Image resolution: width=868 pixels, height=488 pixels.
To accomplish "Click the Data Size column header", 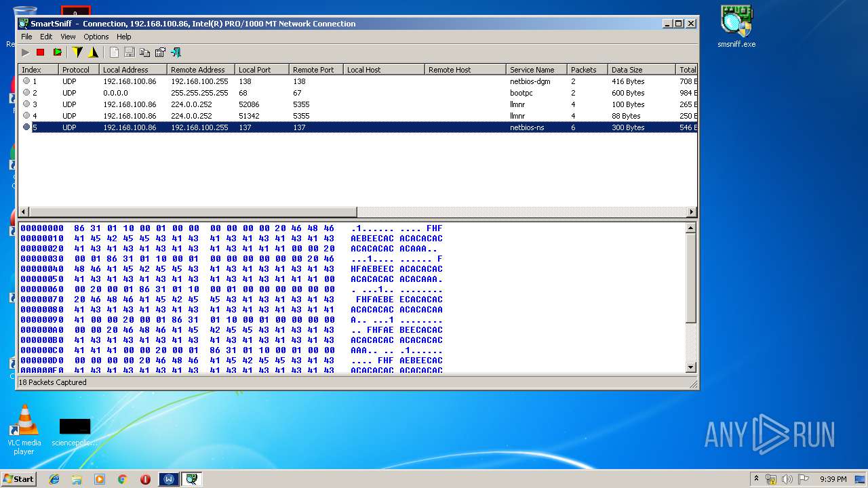I will tap(642, 70).
